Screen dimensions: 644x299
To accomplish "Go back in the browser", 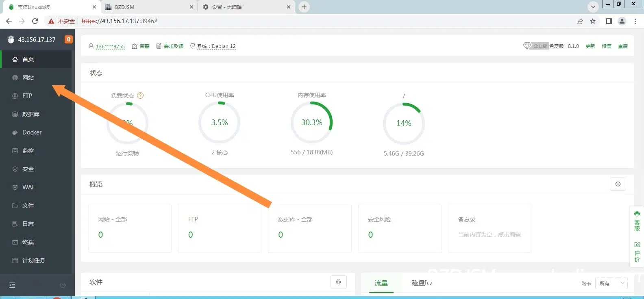I will (9, 21).
